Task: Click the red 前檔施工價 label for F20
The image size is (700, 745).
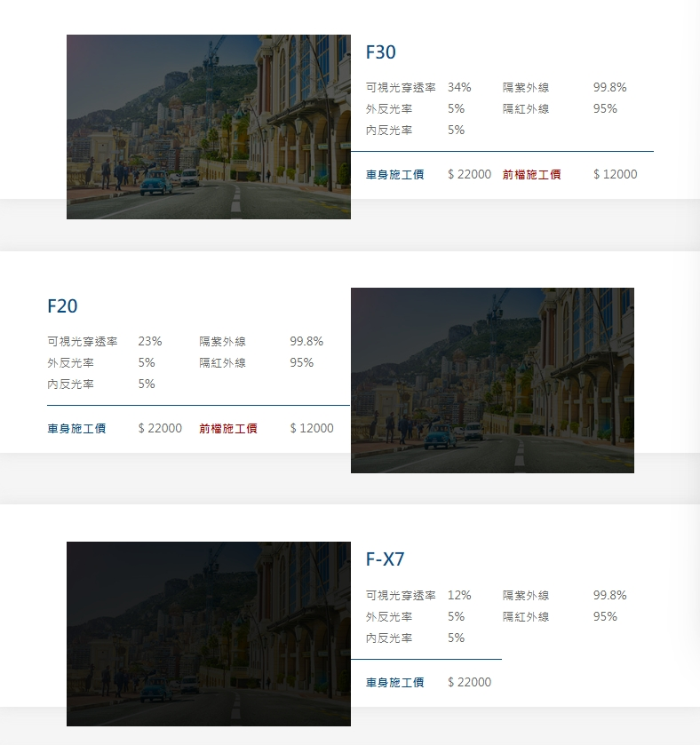Action: tap(228, 429)
